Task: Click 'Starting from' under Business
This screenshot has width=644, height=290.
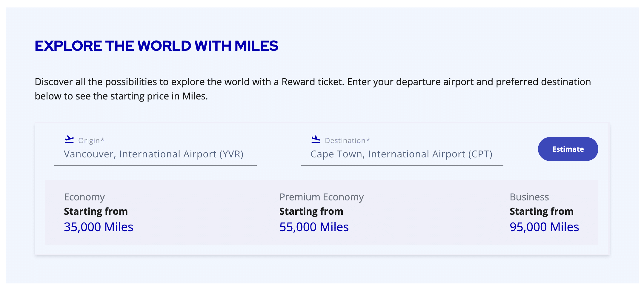Action: pos(541,211)
